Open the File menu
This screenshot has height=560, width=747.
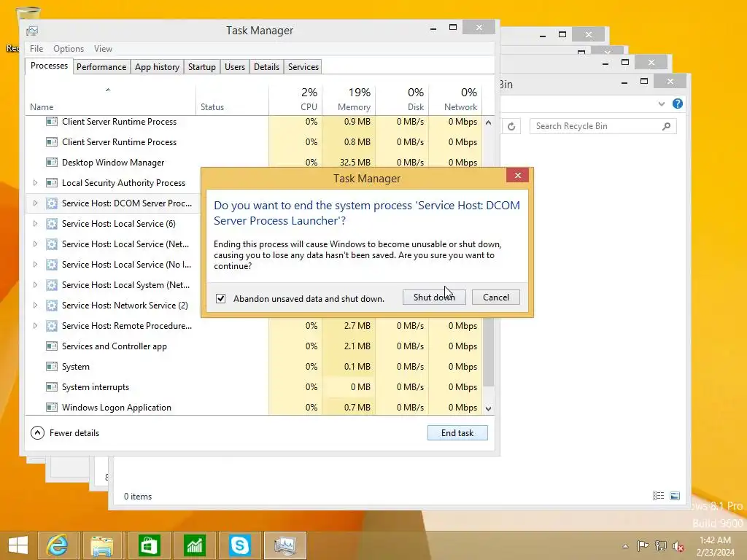coord(36,49)
